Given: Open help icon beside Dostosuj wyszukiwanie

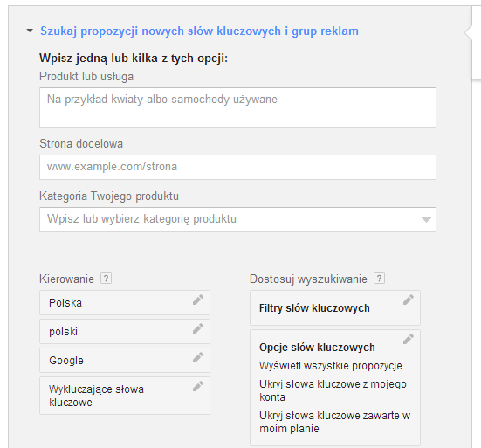Looking at the screenshot, I should pos(379,279).
